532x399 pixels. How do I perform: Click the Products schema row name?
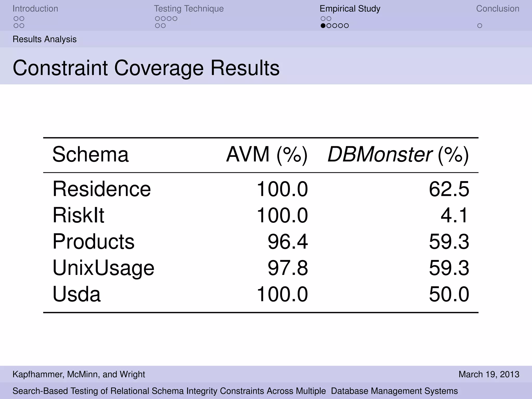tap(94, 242)
